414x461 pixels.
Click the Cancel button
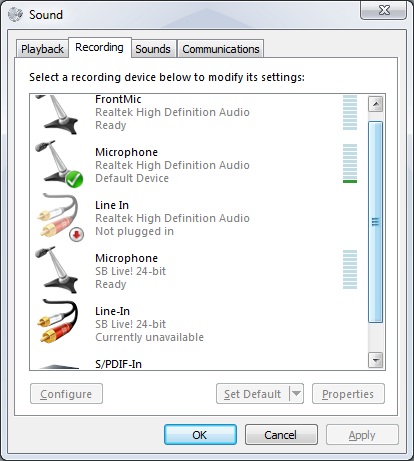point(281,435)
